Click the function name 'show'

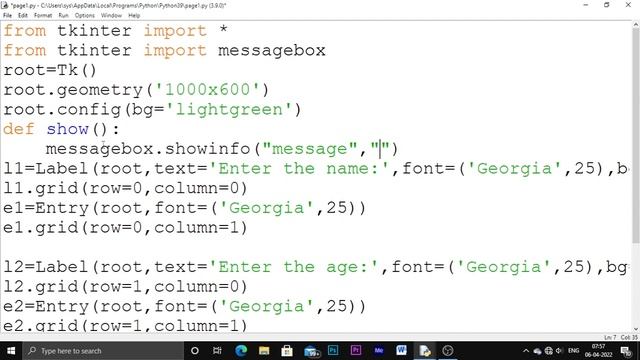coord(67,129)
